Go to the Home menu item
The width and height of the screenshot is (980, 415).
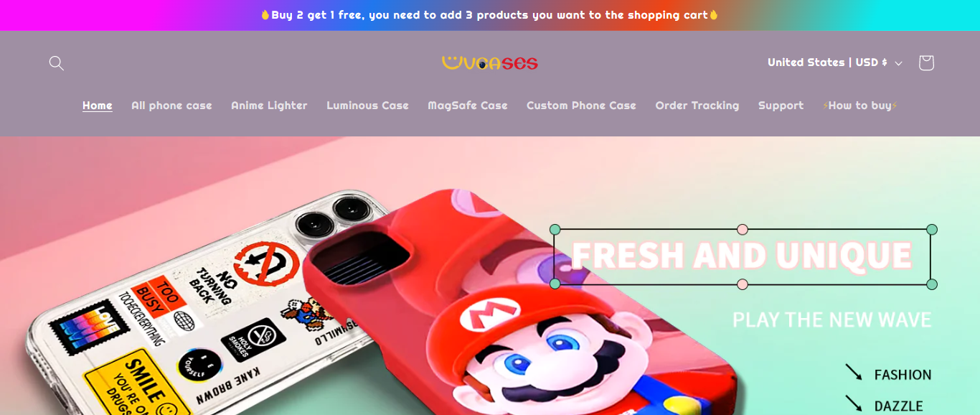tap(98, 106)
